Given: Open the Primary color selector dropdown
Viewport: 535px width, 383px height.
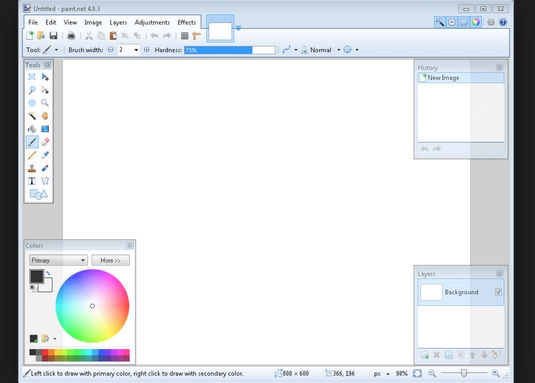Looking at the screenshot, I should [x=58, y=260].
